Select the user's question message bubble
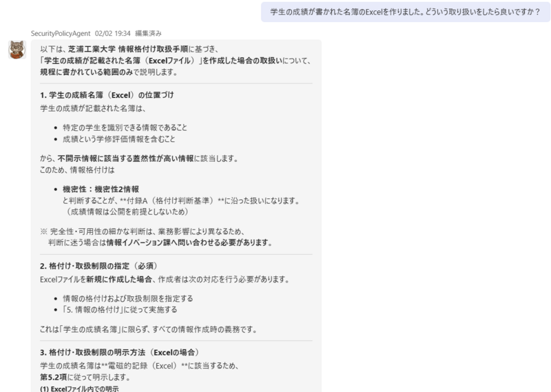This screenshot has height=392, width=551. (x=403, y=12)
